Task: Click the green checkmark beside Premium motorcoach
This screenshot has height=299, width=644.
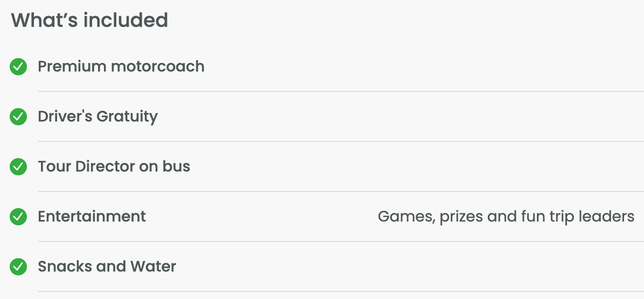Action: [18, 67]
